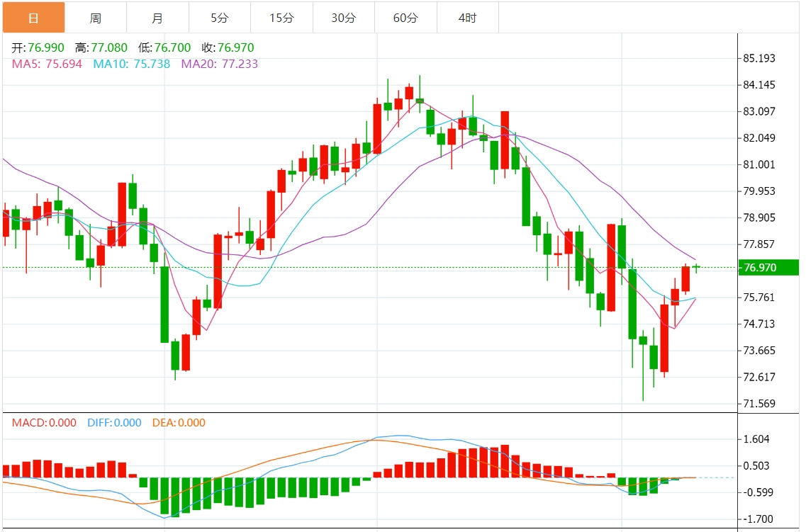Click the 高:77.080 high value
806x532 pixels.
click(x=101, y=47)
